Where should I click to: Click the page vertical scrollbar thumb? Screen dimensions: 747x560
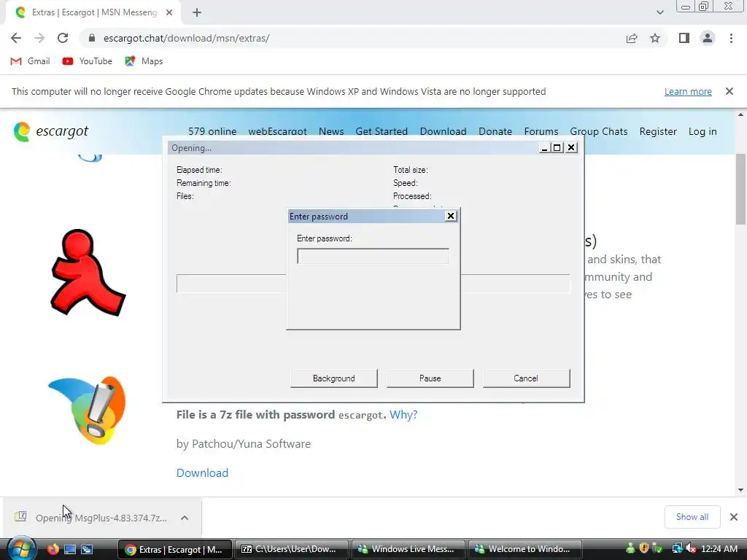(x=741, y=189)
